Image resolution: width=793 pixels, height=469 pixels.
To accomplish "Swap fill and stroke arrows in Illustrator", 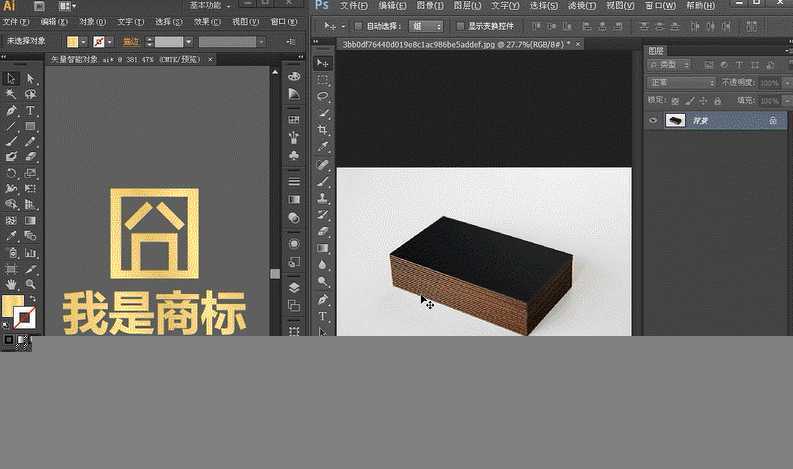I will coord(32,299).
